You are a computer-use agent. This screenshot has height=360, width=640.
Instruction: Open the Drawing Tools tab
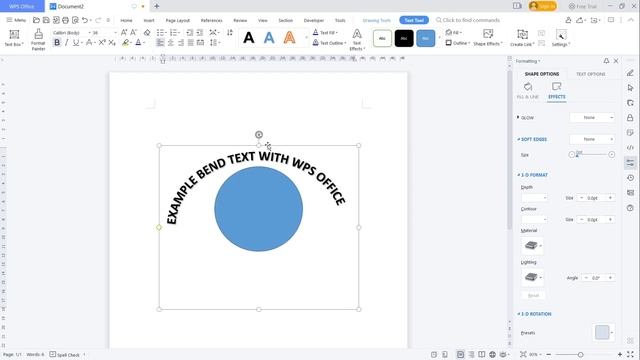pos(376,20)
